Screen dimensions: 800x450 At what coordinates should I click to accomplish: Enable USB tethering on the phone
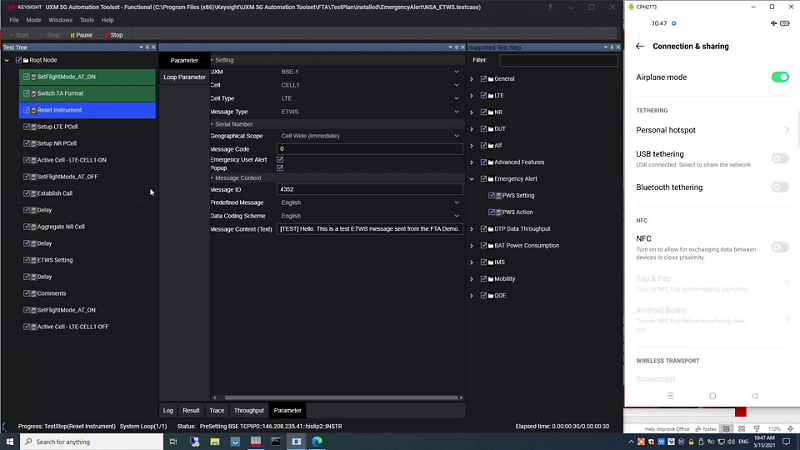[780, 158]
